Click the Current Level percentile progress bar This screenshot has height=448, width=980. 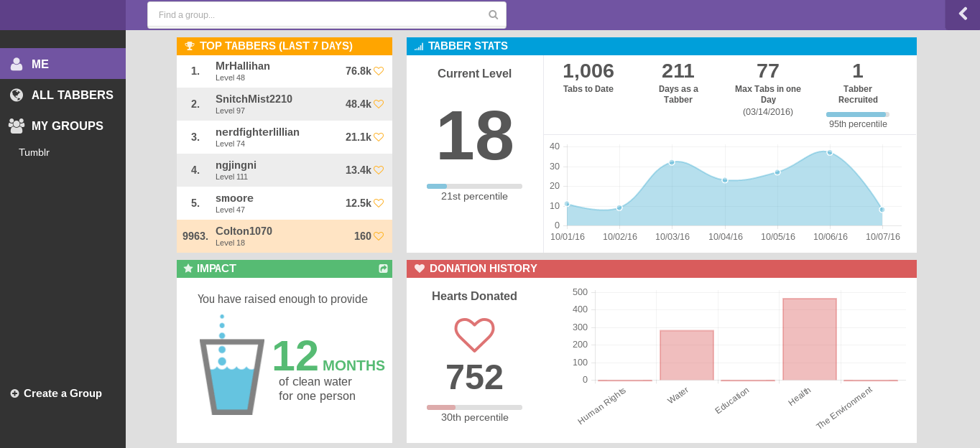[x=474, y=186]
